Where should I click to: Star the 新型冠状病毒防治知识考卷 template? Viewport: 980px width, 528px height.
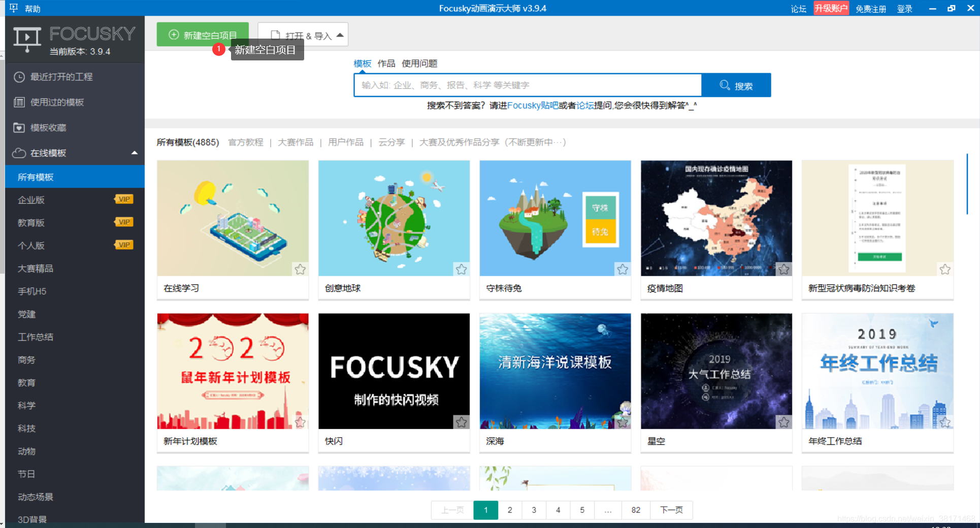[x=945, y=269]
